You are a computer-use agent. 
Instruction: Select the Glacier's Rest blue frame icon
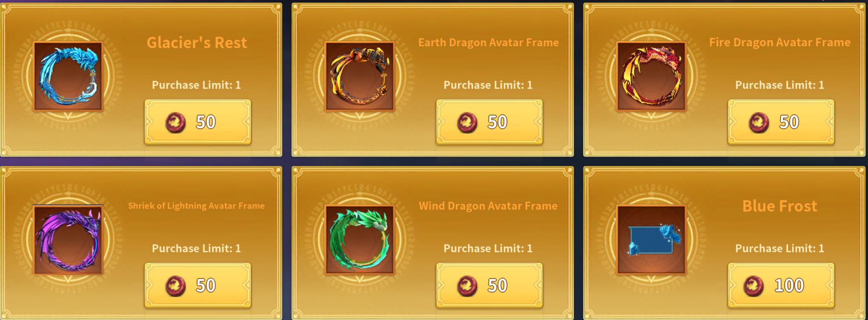click(68, 76)
